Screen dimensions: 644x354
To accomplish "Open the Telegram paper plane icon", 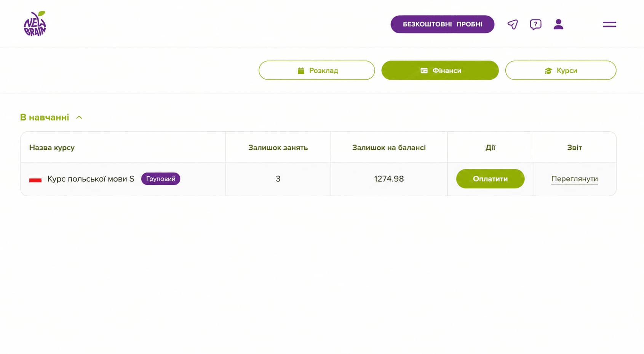I will click(x=513, y=24).
